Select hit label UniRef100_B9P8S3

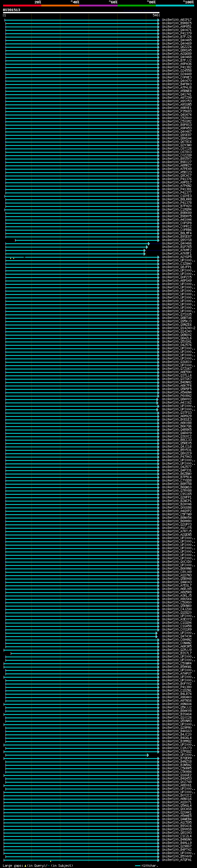pyautogui.click(x=176, y=125)
